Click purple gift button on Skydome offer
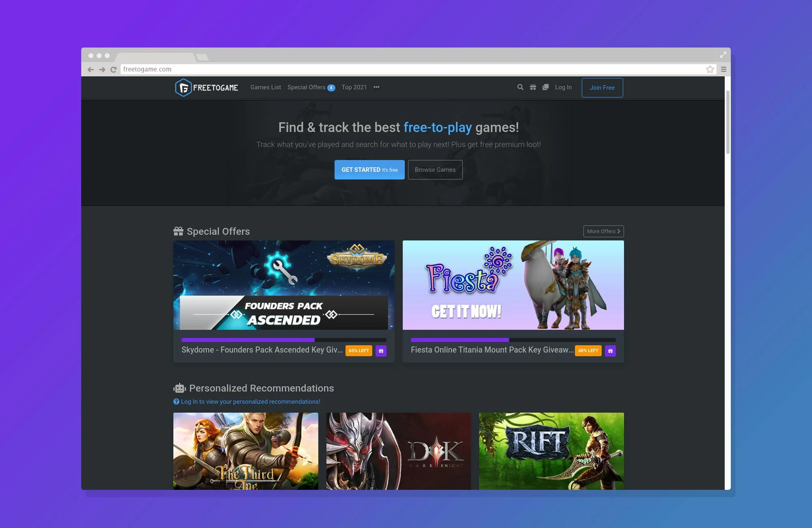Viewport: 812px width, 528px height. tap(381, 351)
